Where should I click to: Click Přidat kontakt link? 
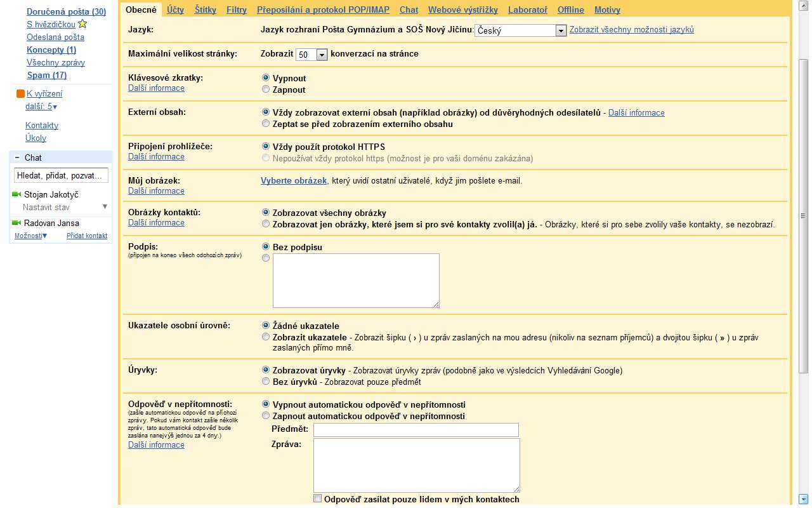click(x=87, y=236)
